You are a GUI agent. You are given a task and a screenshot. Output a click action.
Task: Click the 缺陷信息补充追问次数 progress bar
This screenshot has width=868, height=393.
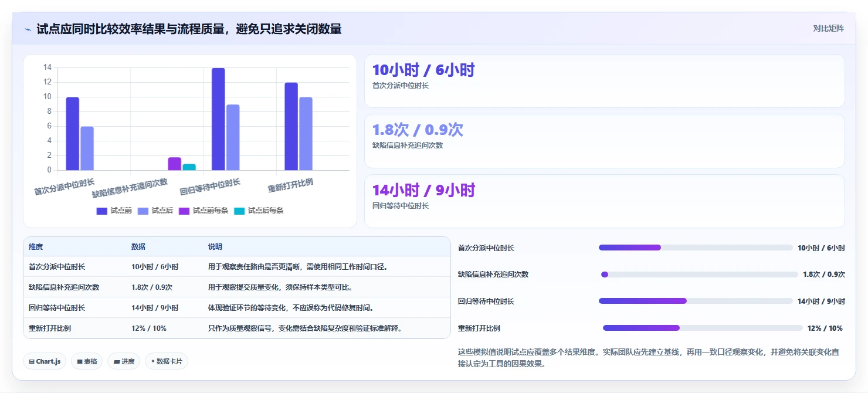(x=699, y=275)
